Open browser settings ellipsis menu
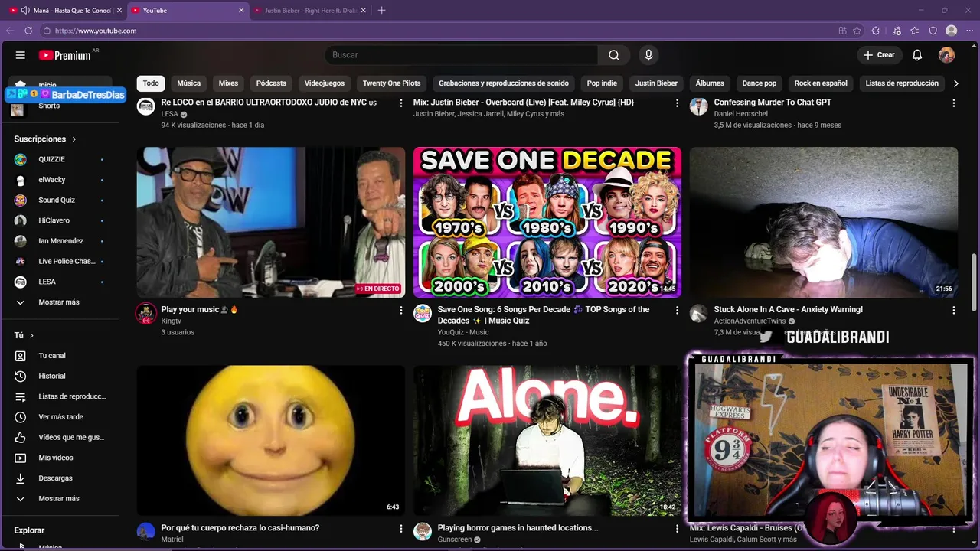Image resolution: width=980 pixels, height=551 pixels. click(x=969, y=31)
